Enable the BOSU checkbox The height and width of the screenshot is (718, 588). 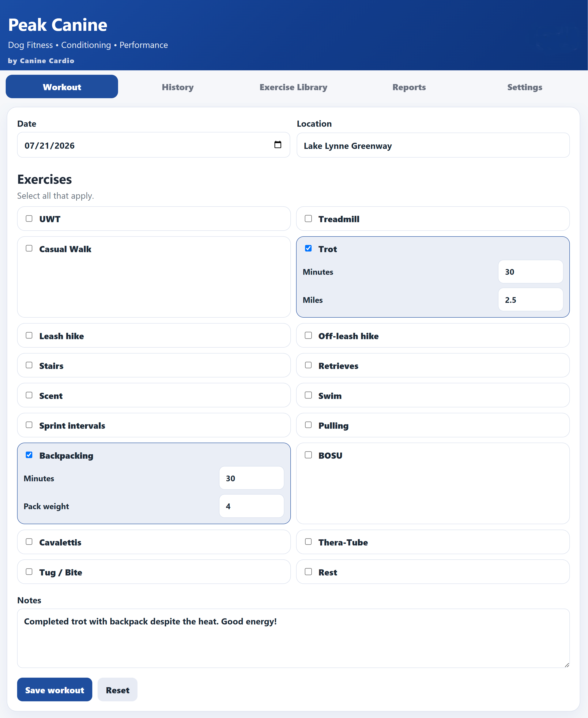click(x=308, y=455)
